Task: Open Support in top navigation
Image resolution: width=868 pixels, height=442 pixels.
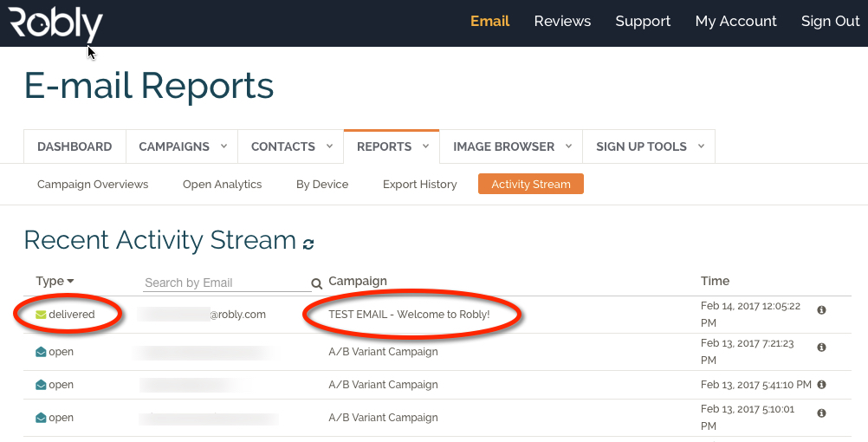Action: click(x=643, y=21)
